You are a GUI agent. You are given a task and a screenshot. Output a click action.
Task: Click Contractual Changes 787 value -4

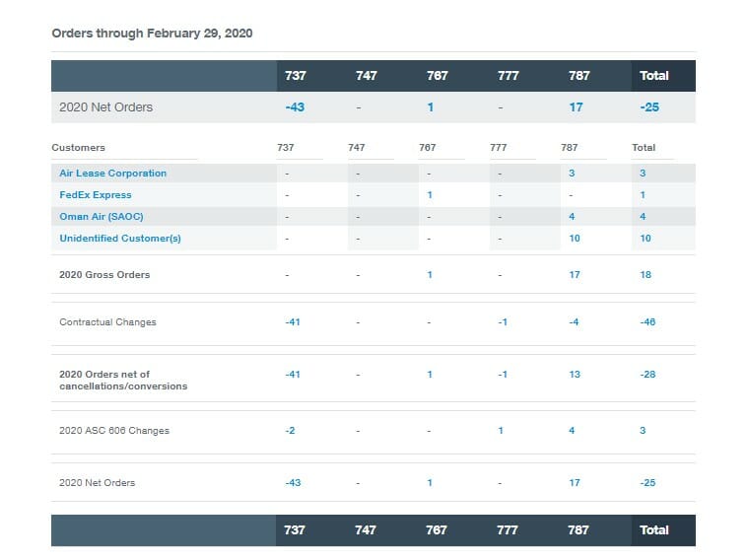[574, 322]
